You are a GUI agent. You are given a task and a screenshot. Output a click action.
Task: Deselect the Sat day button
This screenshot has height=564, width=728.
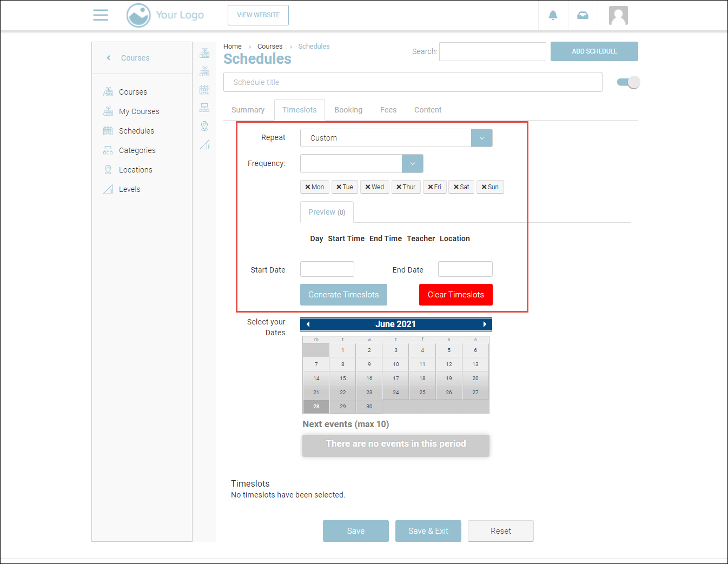tap(461, 187)
